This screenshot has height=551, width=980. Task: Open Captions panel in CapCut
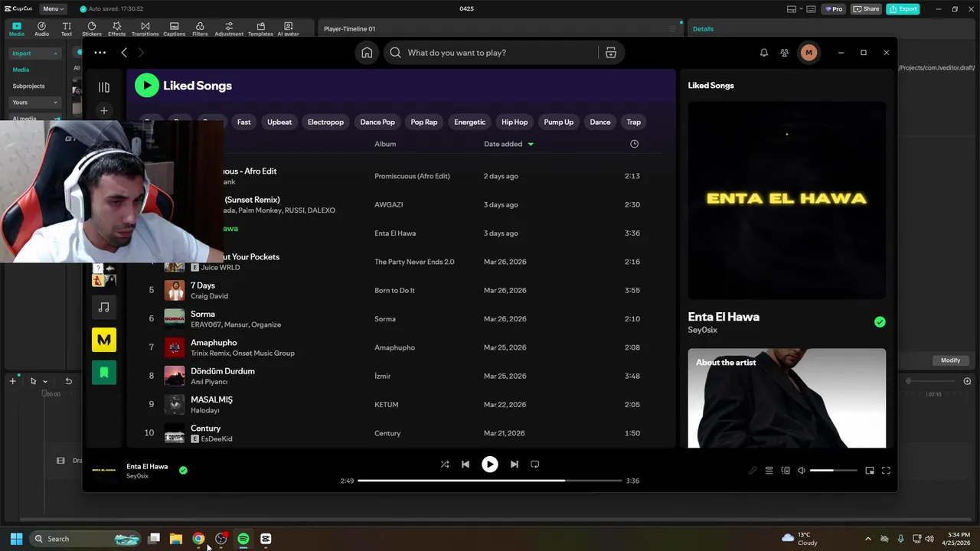tap(174, 29)
